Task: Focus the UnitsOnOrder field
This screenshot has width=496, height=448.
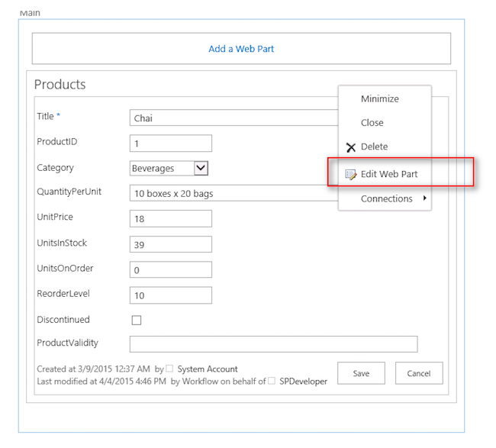Action: click(171, 269)
